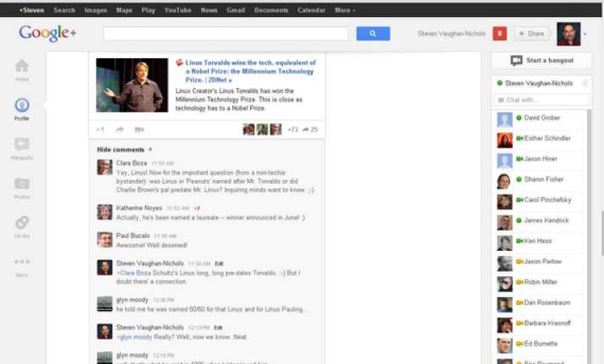Image resolution: width=604 pixels, height=364 pixels.
Task: Click the +glyn moody mention link
Action: tap(134, 337)
